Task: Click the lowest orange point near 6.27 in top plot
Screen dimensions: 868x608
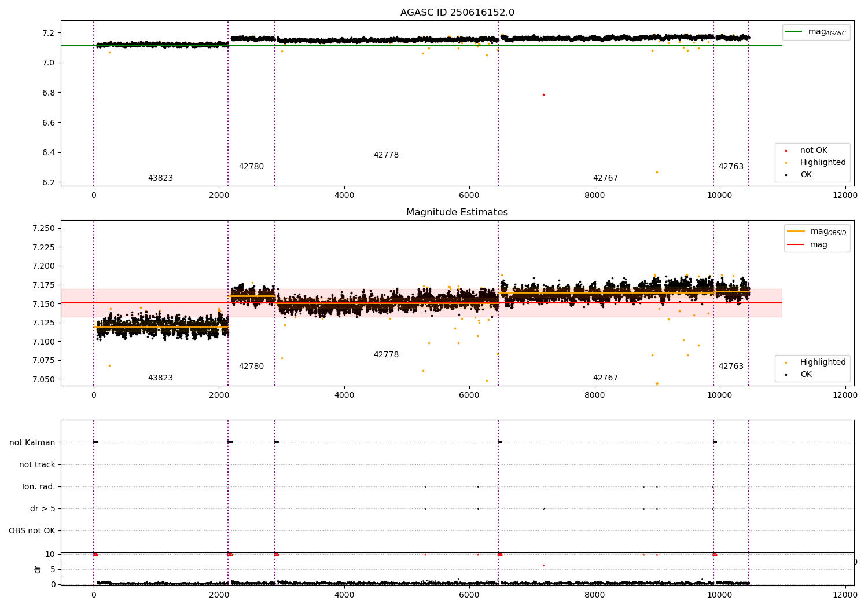Action: coord(657,172)
